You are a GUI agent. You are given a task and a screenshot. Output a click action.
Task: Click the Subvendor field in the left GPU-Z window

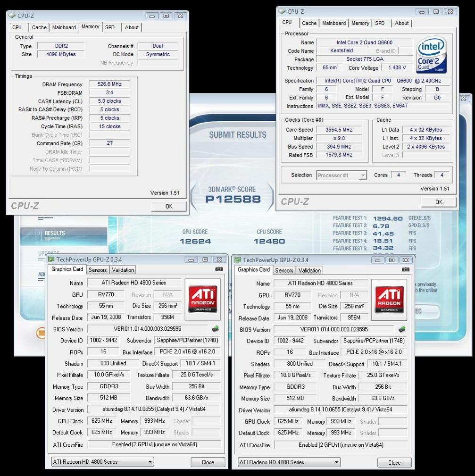(x=188, y=340)
